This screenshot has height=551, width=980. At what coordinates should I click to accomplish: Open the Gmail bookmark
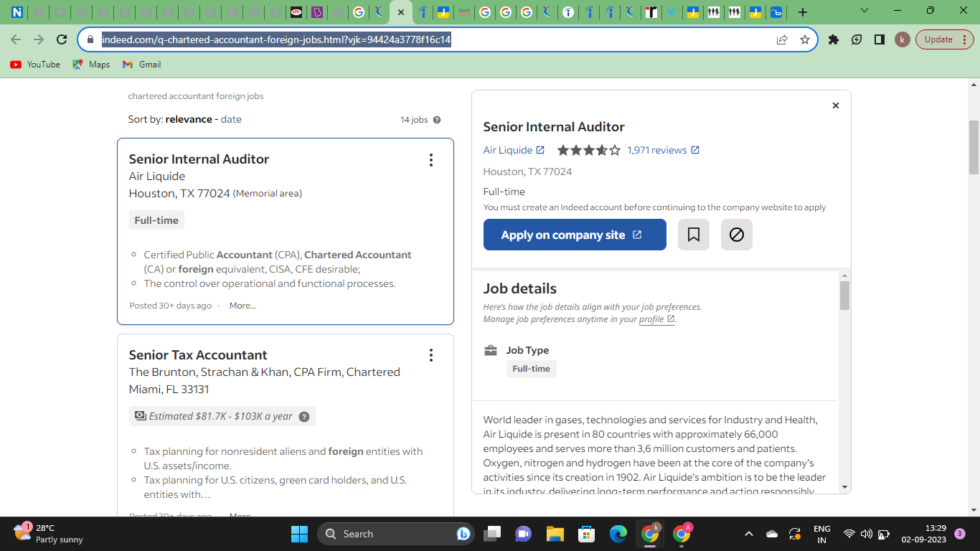tap(141, 65)
